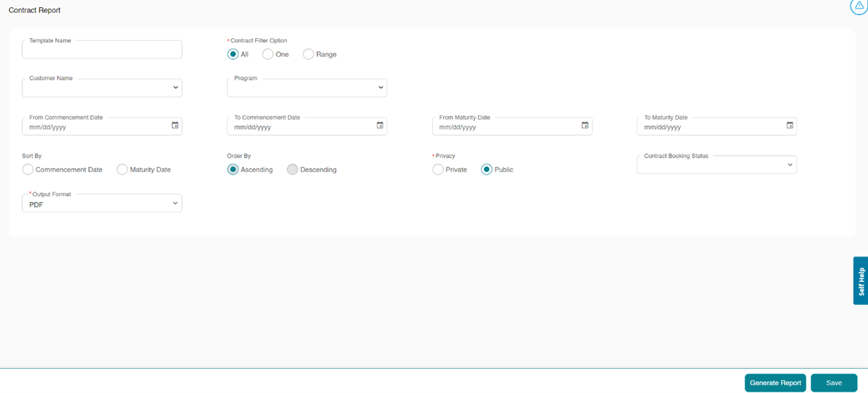This screenshot has width=868, height=393.
Task: Open the To Commencement Date calendar picker
Action: coord(380,126)
